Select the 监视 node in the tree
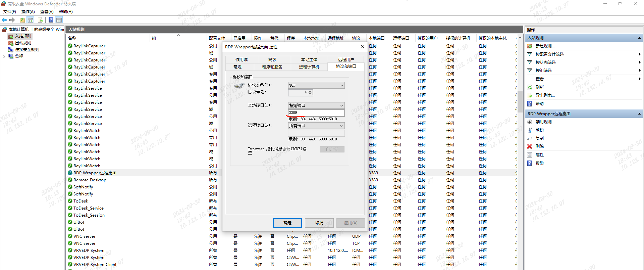 [19, 56]
